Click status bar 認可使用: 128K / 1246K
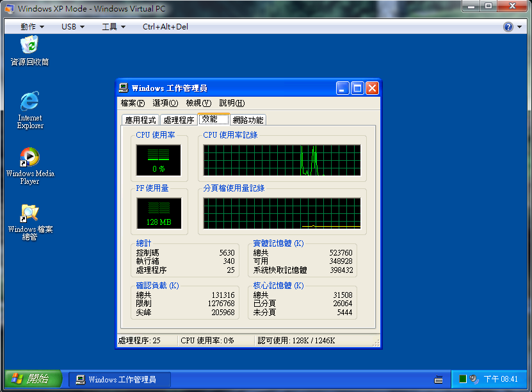The height and width of the screenshot is (392, 532). 296,340
